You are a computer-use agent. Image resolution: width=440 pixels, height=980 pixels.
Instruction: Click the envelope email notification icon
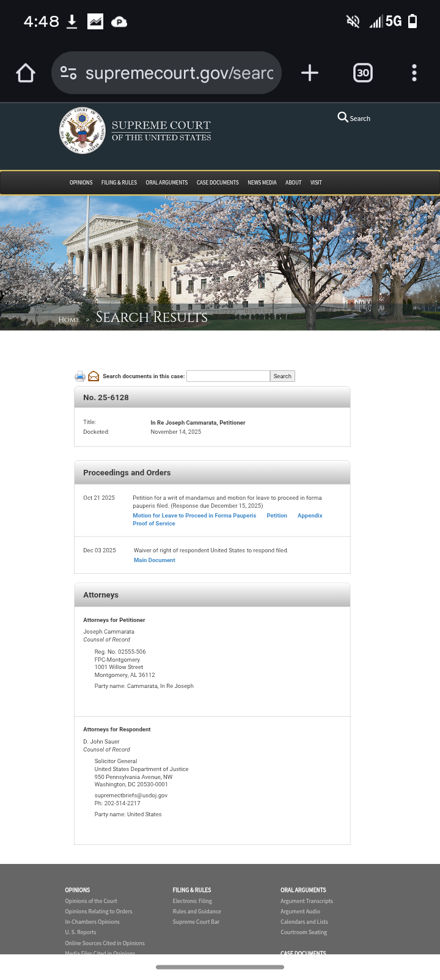[94, 376]
